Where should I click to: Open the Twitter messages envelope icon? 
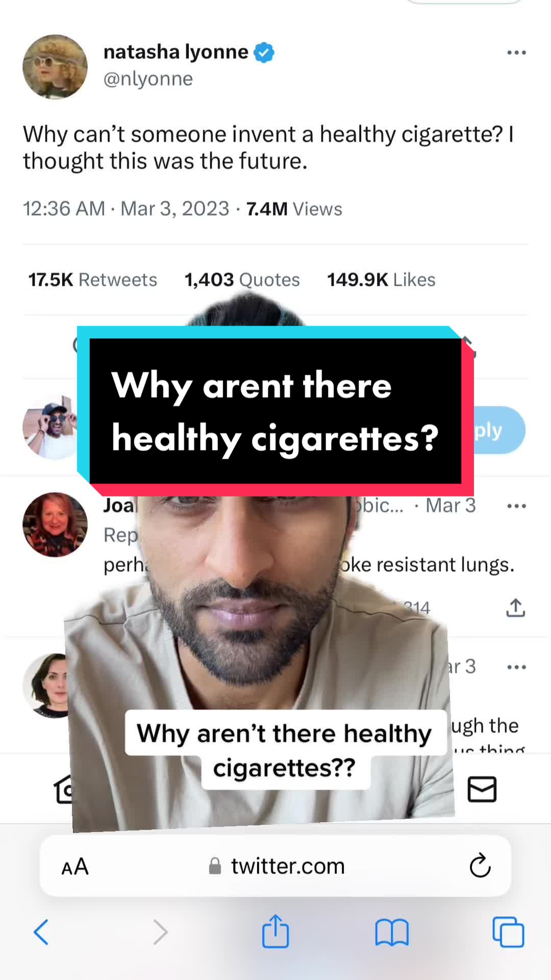tap(482, 789)
